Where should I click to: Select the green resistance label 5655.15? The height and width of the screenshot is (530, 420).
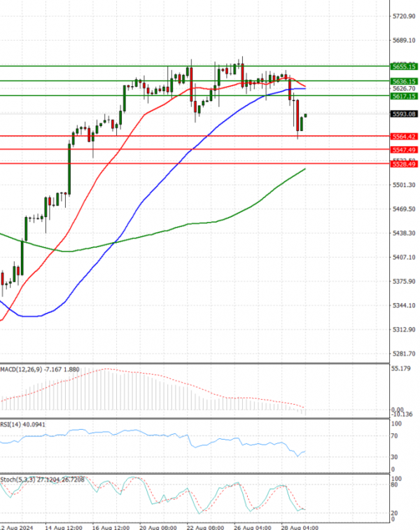click(x=404, y=67)
